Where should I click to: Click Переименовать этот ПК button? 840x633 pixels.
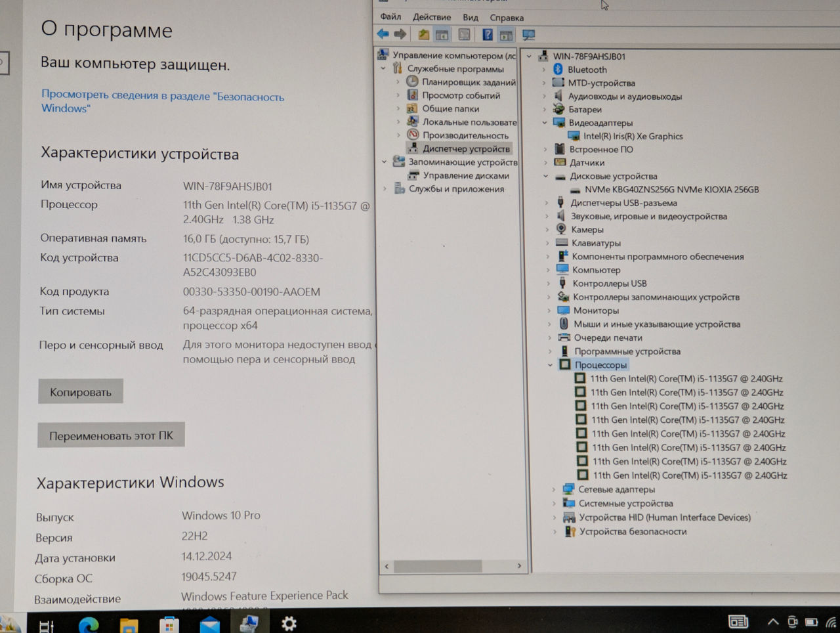coord(111,435)
